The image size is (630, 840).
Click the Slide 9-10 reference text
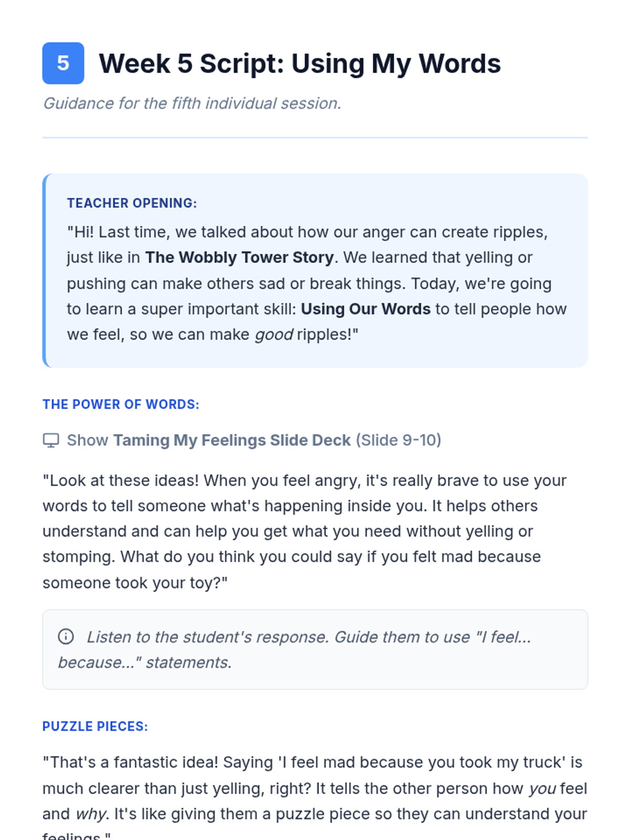pyautogui.click(x=398, y=440)
